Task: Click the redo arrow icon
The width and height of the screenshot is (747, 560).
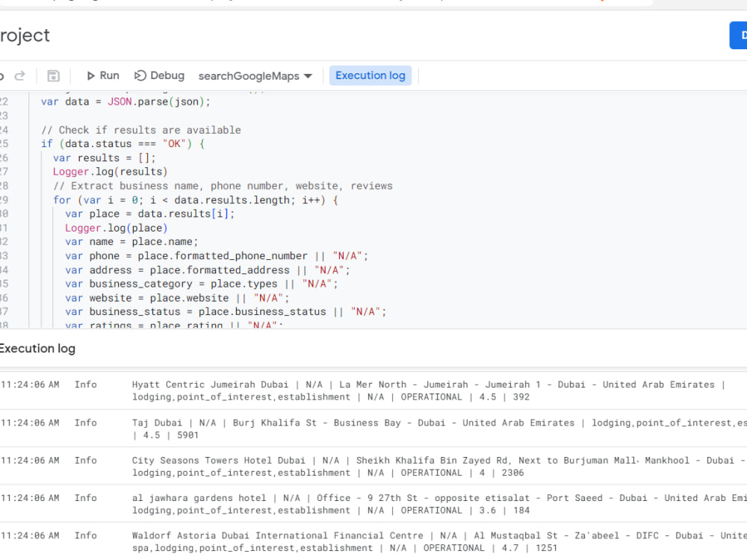Action: point(20,75)
